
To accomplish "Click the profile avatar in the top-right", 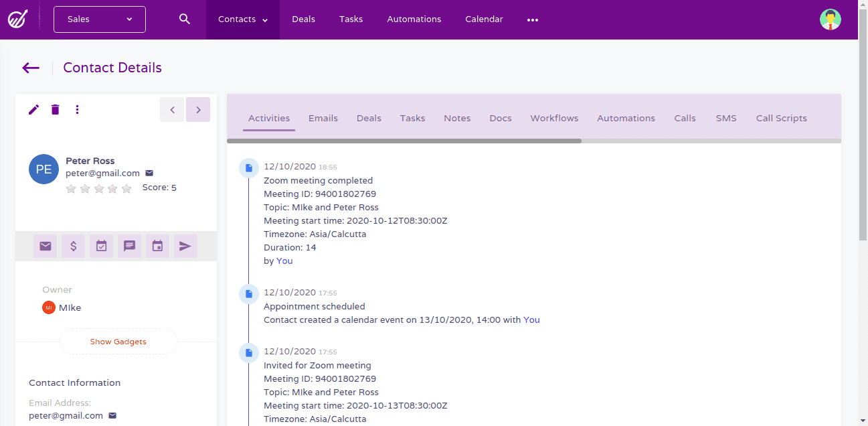I will pos(830,19).
